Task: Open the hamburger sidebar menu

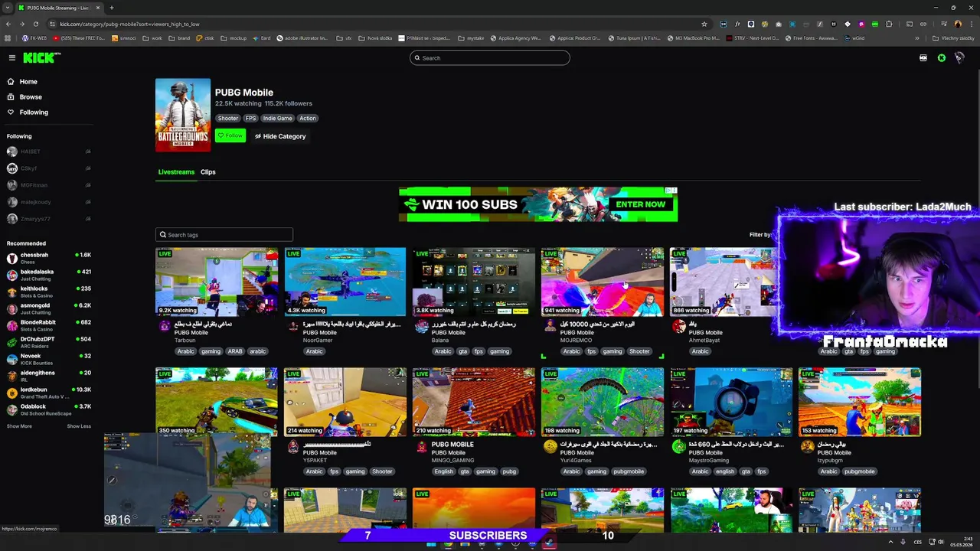Action: tap(12, 57)
